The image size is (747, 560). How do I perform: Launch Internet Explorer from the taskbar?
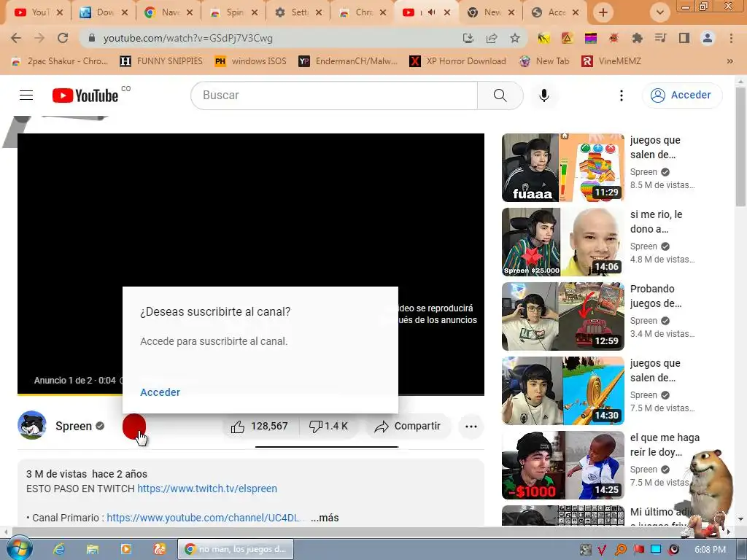pos(59,549)
